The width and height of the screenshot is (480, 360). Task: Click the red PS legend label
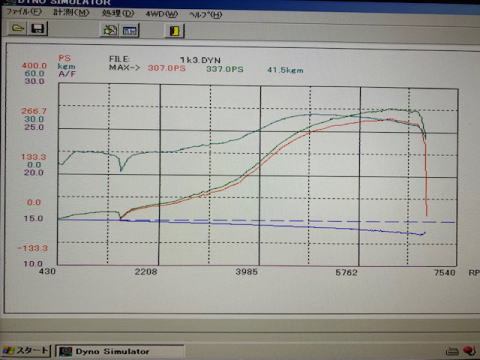pyautogui.click(x=64, y=58)
